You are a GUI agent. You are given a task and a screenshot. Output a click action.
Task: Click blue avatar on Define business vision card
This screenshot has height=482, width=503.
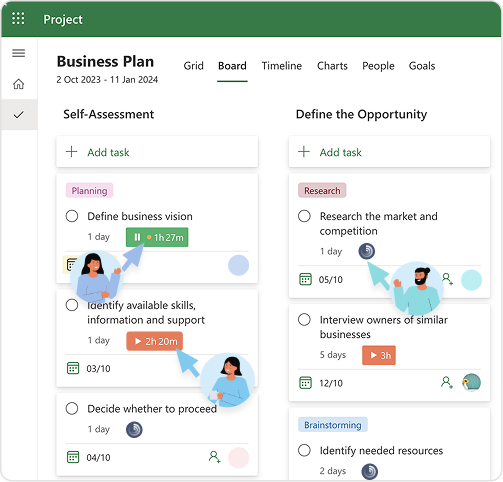(238, 265)
